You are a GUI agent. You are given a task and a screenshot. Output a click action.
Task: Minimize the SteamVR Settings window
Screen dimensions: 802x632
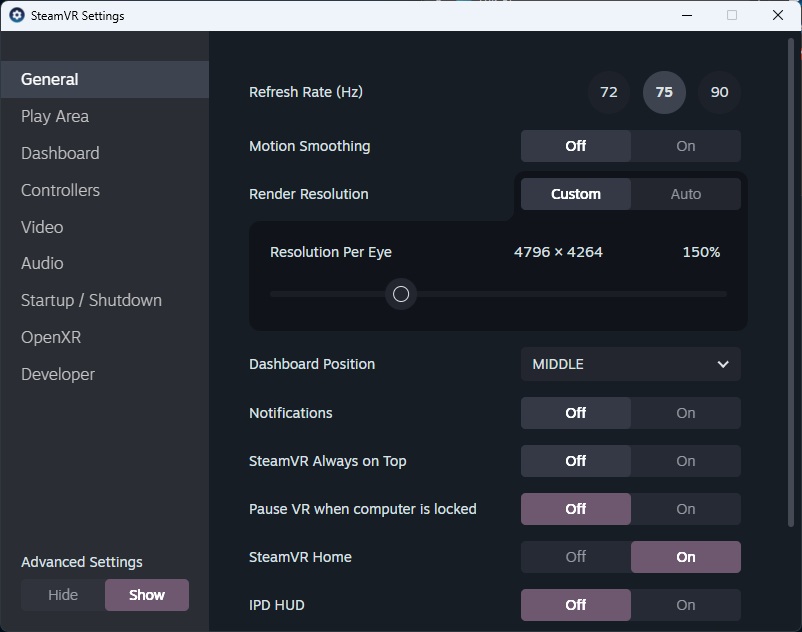pyautogui.click(x=687, y=15)
